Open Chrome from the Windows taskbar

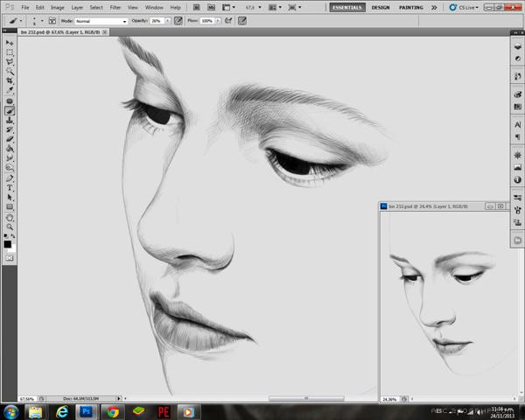coord(113,411)
